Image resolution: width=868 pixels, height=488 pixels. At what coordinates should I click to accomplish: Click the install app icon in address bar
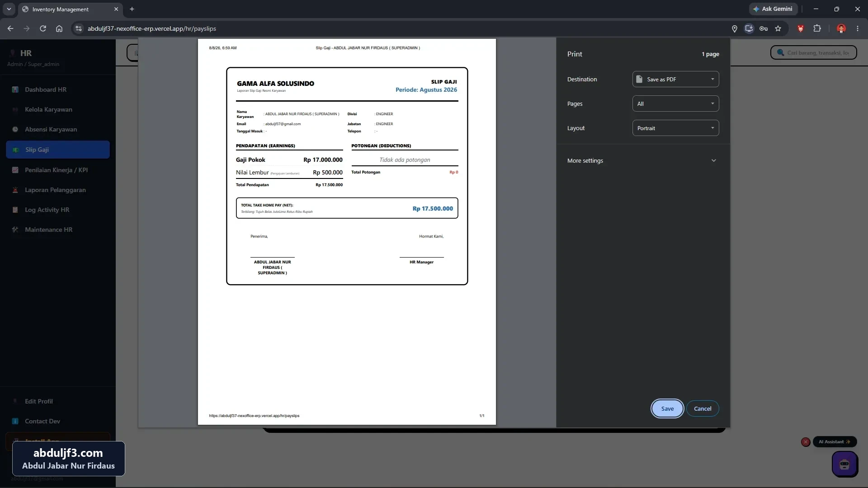pyautogui.click(x=749, y=28)
